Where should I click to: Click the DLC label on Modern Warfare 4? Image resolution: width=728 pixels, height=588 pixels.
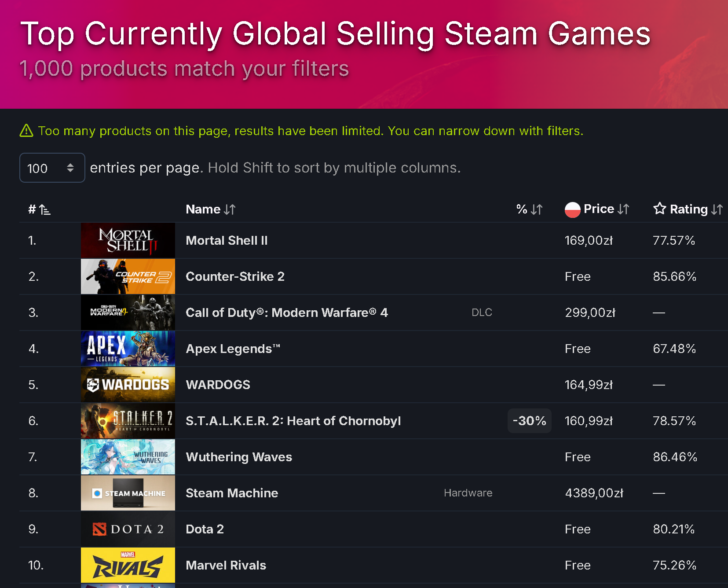(482, 312)
